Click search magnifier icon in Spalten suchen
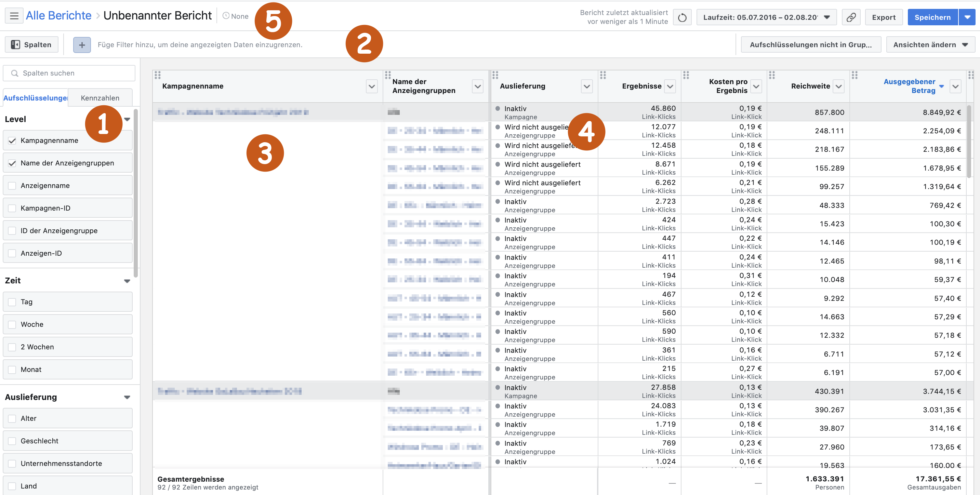The width and height of the screenshot is (980, 495). (14, 73)
